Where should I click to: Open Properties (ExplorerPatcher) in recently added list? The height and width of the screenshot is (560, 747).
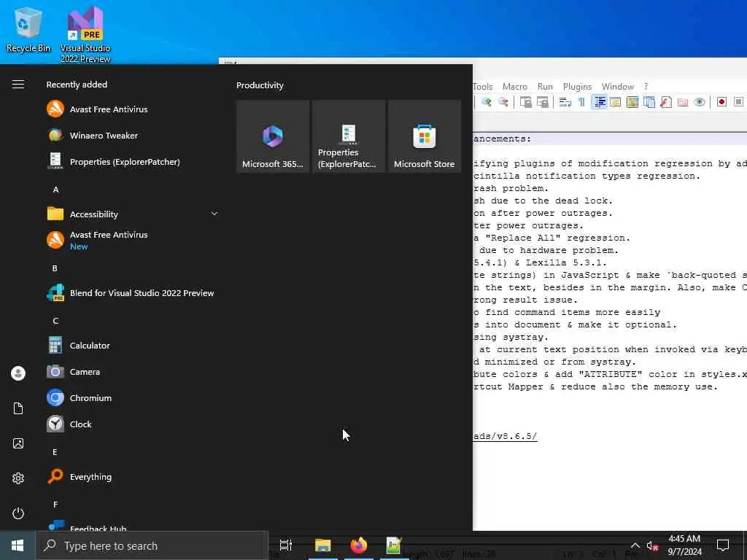pyautogui.click(x=133, y=161)
